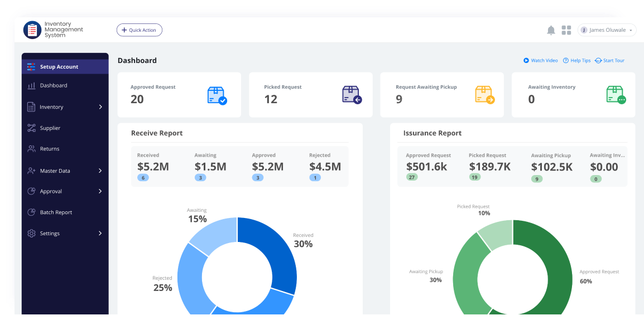Expand the Approval submenu chevron
The width and height of the screenshot is (644, 320).
(100, 191)
